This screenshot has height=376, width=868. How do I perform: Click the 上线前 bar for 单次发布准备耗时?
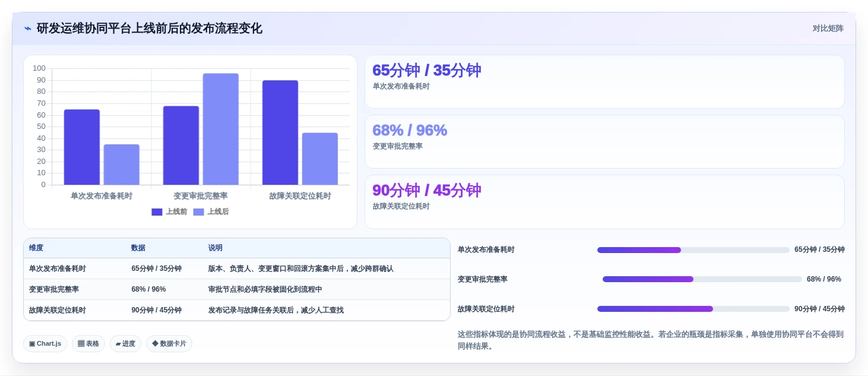82,147
